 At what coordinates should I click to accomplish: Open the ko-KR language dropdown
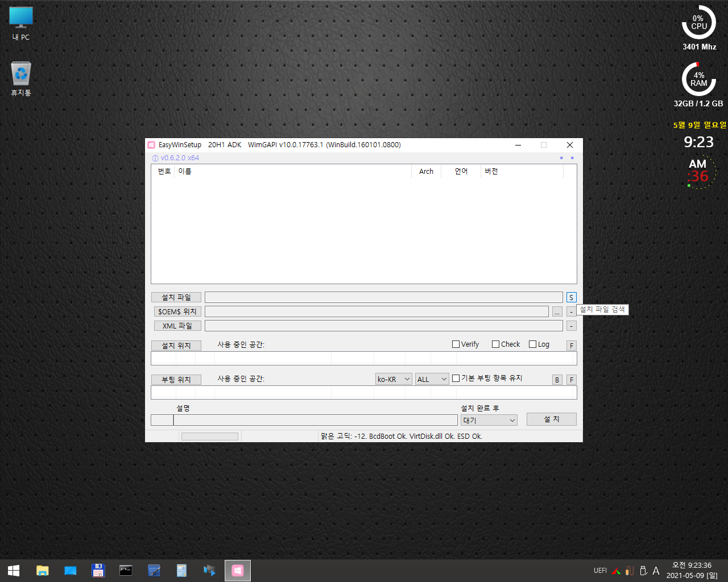click(x=394, y=379)
